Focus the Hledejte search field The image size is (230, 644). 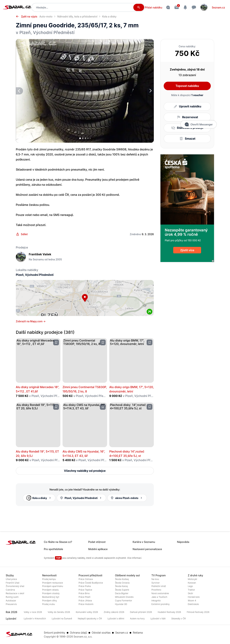pyautogui.click(x=84, y=8)
